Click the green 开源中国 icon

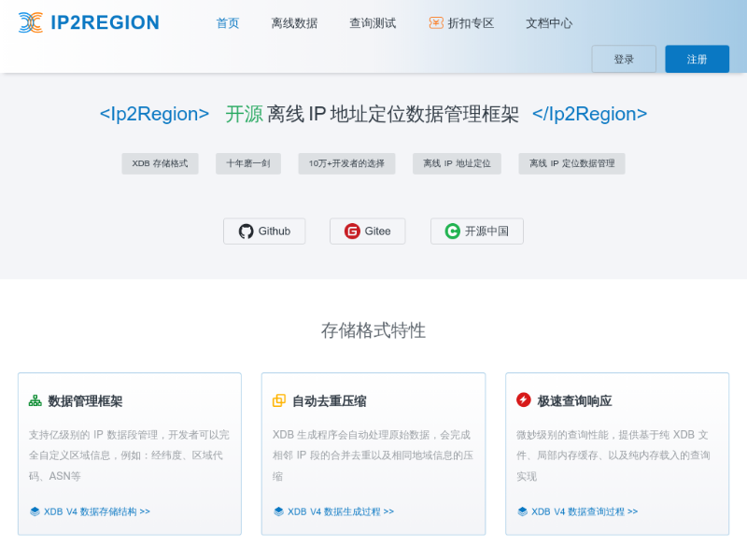(453, 231)
